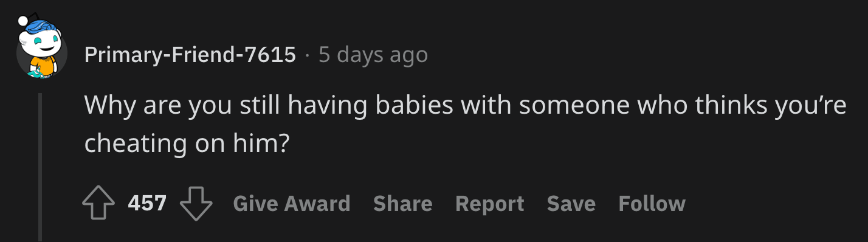Collapse the thread using the vertical line
The height and width of the screenshot is (242, 868).
41,167
